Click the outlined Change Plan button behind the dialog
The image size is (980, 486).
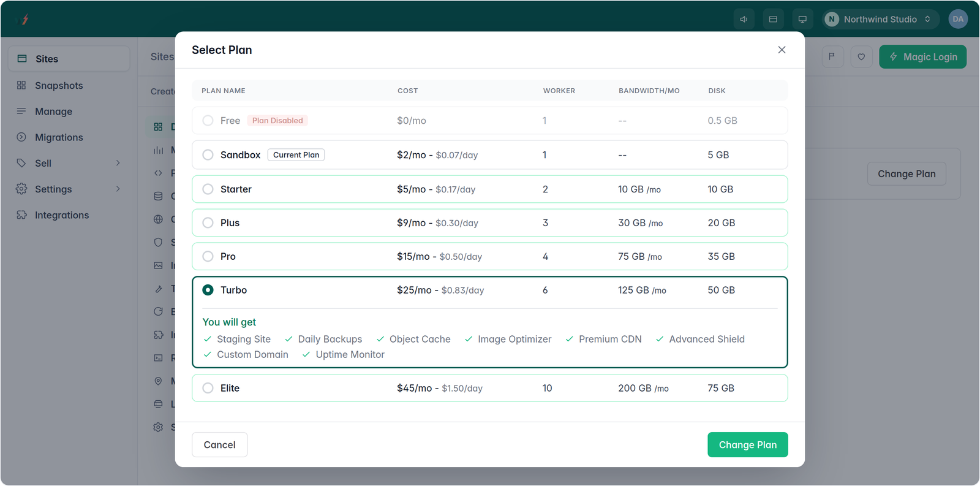click(x=907, y=174)
